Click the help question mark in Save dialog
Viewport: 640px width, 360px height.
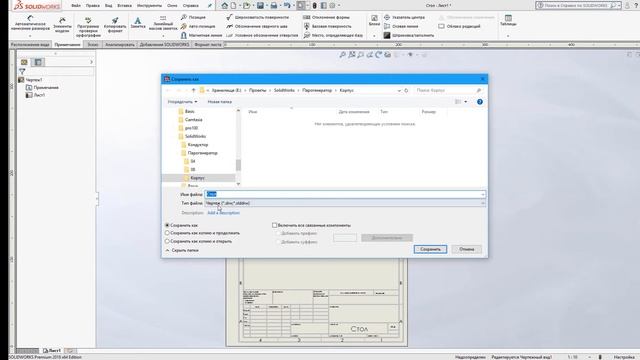480,102
